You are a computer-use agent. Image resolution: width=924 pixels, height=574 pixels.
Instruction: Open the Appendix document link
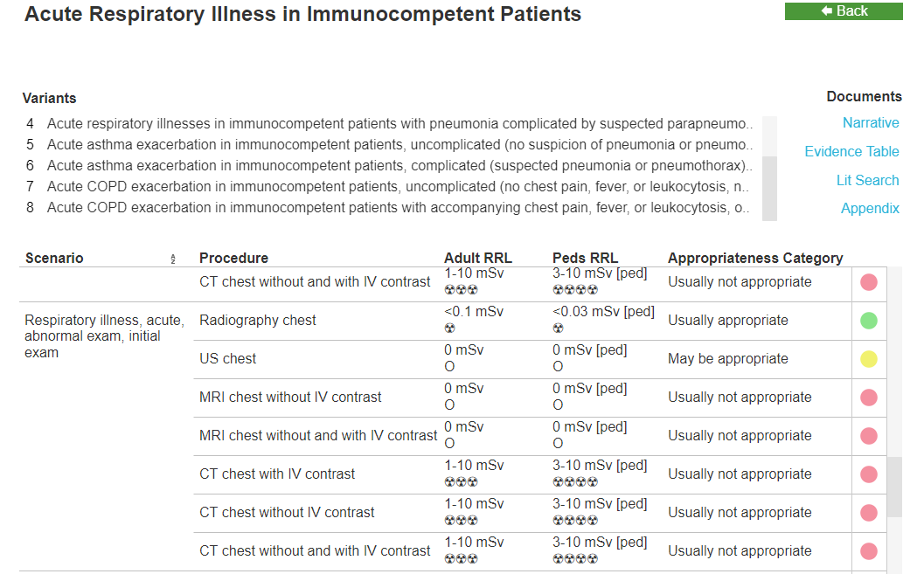pos(870,209)
